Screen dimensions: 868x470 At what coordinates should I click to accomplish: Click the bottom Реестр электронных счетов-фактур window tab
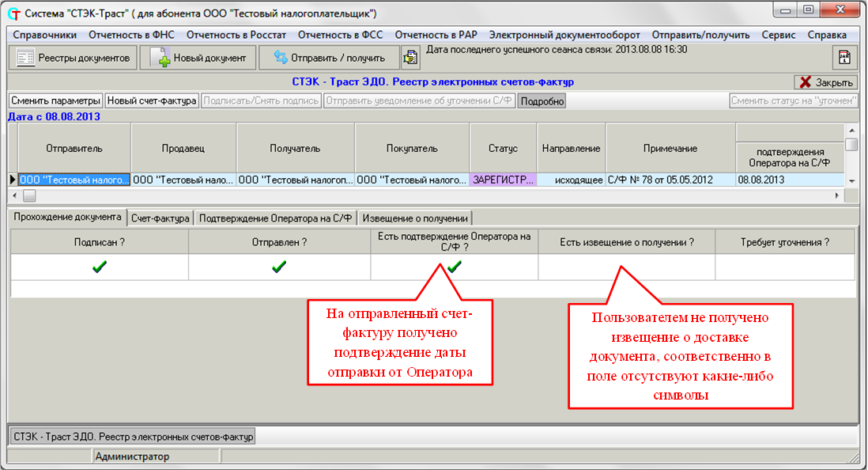point(133,437)
